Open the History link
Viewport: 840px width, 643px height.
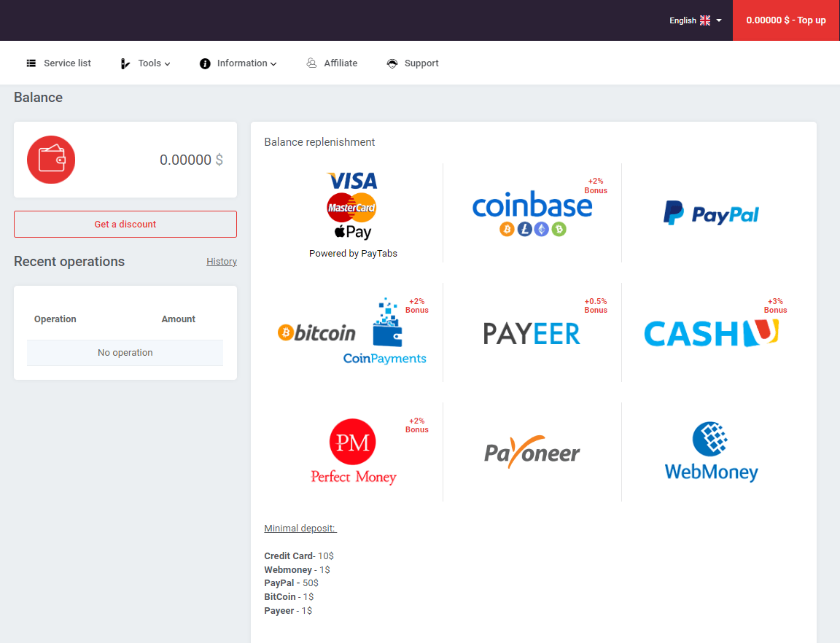pyautogui.click(x=222, y=262)
